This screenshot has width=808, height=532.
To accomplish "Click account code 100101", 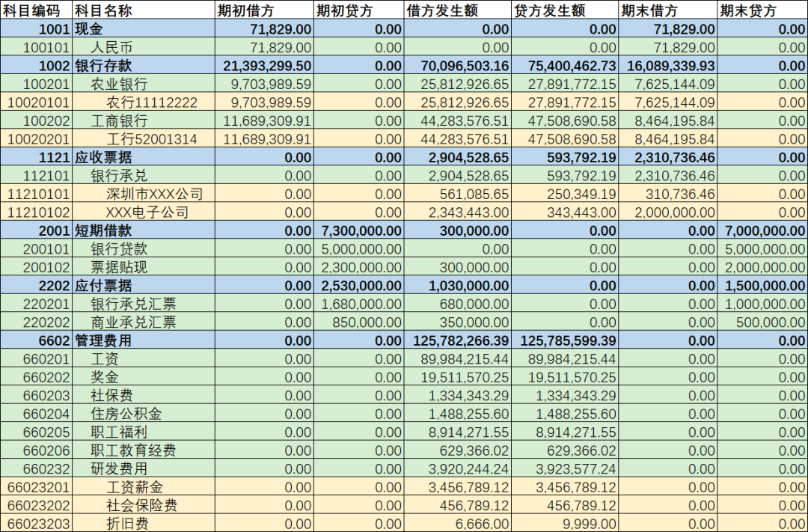I will (x=36, y=47).
